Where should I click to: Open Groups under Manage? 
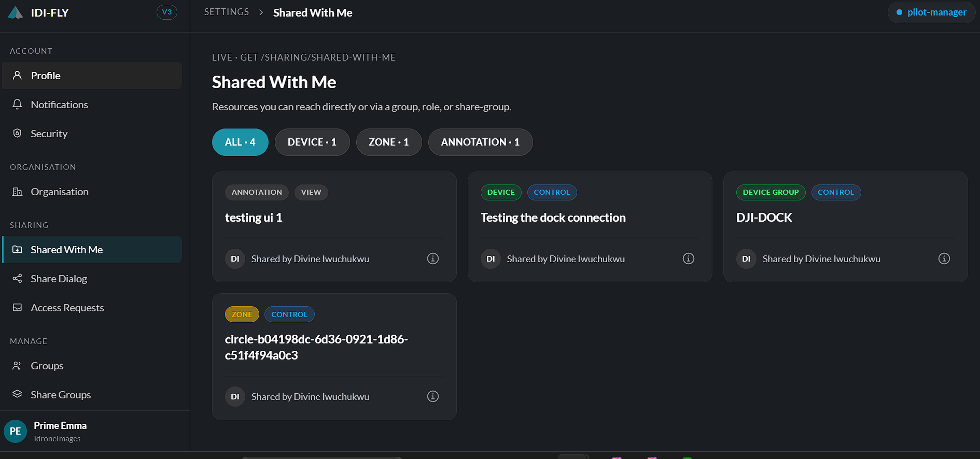(92, 366)
